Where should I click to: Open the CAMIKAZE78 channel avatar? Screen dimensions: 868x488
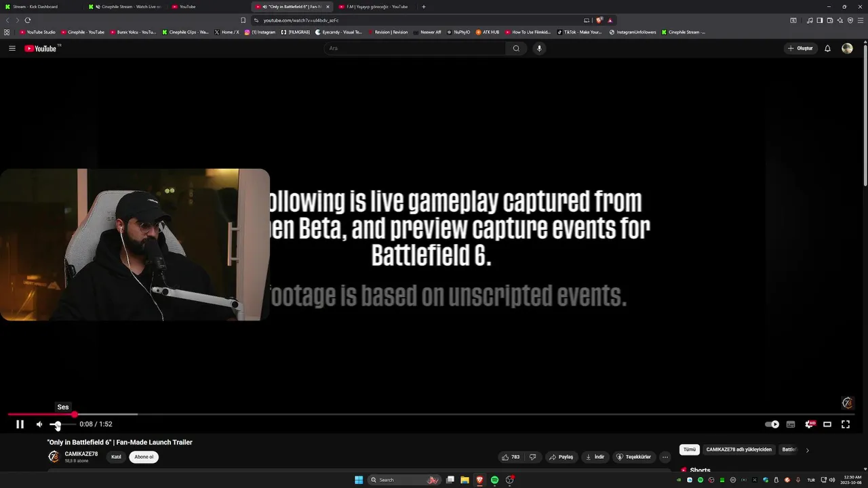coord(54,457)
